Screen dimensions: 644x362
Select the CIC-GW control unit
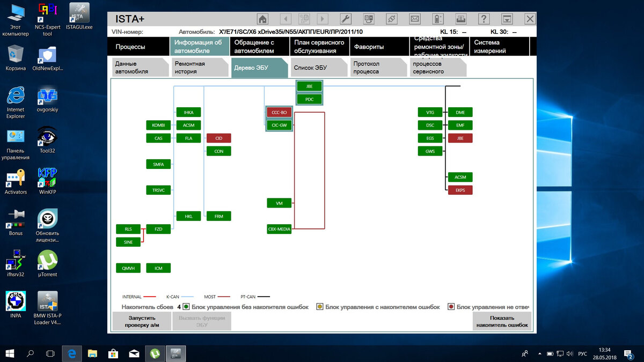pyautogui.click(x=279, y=125)
